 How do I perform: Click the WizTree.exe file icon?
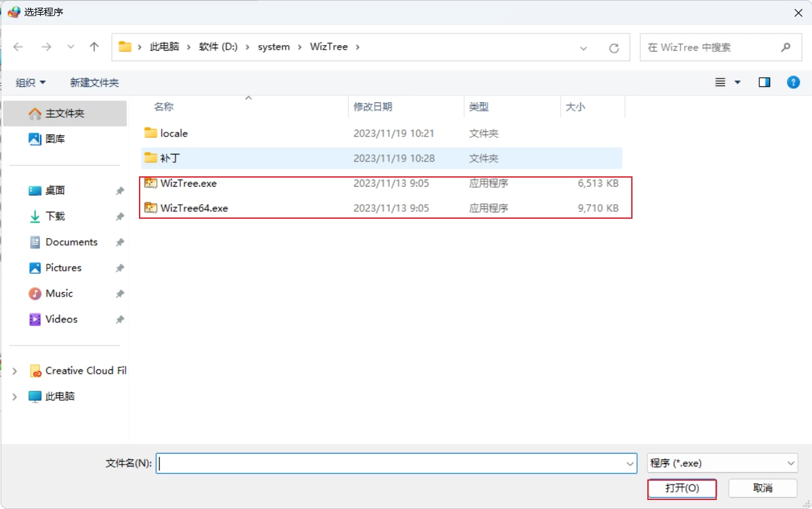[x=151, y=183]
